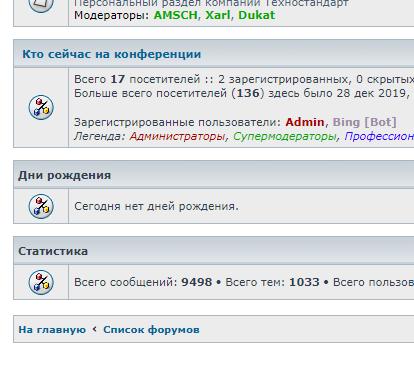Select the visitors count 17

pos(118,79)
